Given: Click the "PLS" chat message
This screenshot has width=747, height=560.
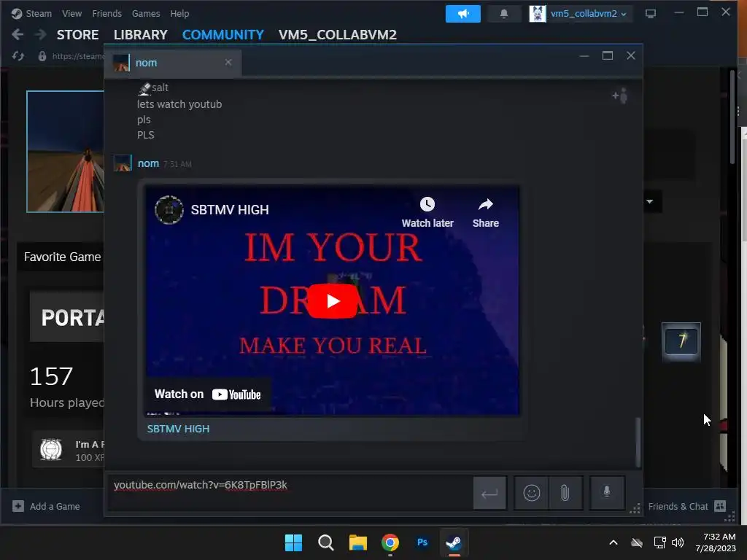Looking at the screenshot, I should (x=146, y=135).
